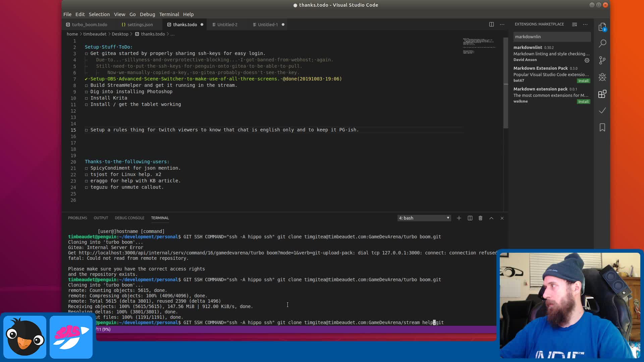Click the editor vertical scrollbar thumb
644x362 pixels.
point(506,83)
